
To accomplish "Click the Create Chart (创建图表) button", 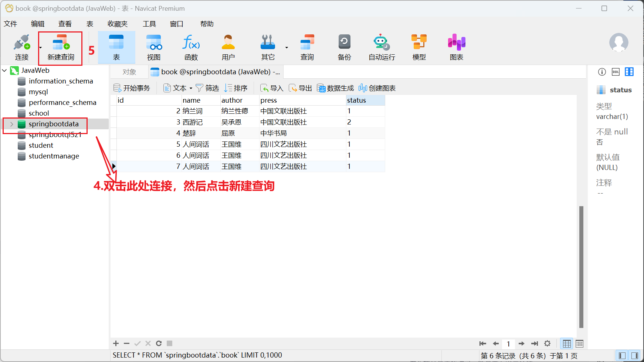I will (x=377, y=88).
